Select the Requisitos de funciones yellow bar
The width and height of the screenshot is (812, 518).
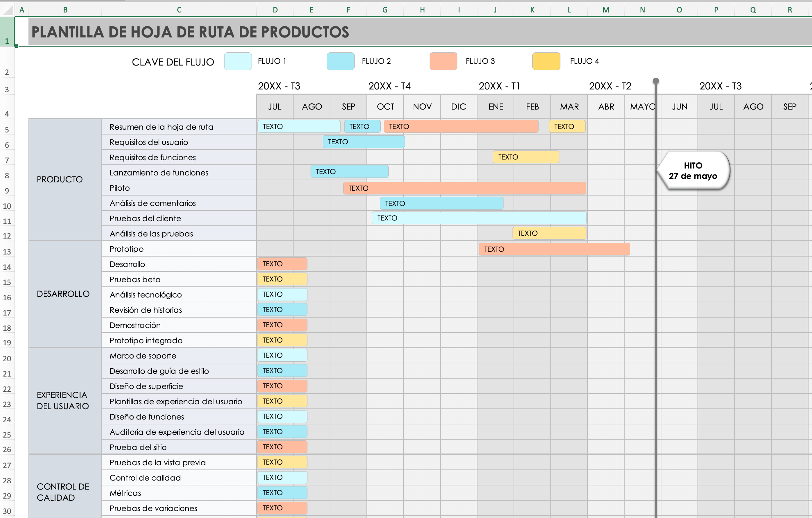tap(526, 157)
